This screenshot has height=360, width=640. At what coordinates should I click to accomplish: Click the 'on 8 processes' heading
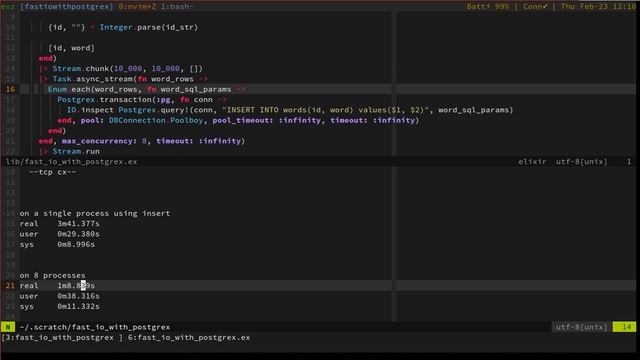53,276
